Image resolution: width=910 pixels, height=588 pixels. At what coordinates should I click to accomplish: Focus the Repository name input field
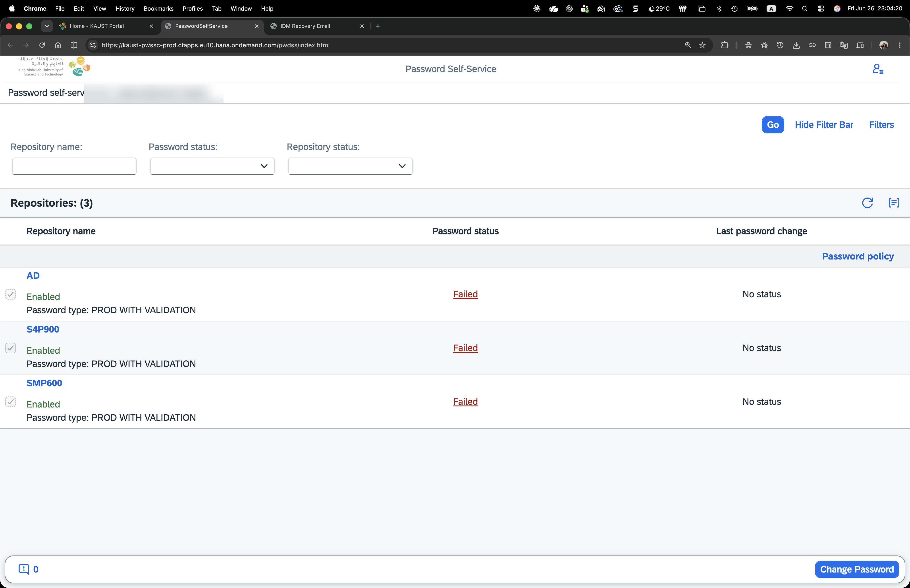click(74, 166)
